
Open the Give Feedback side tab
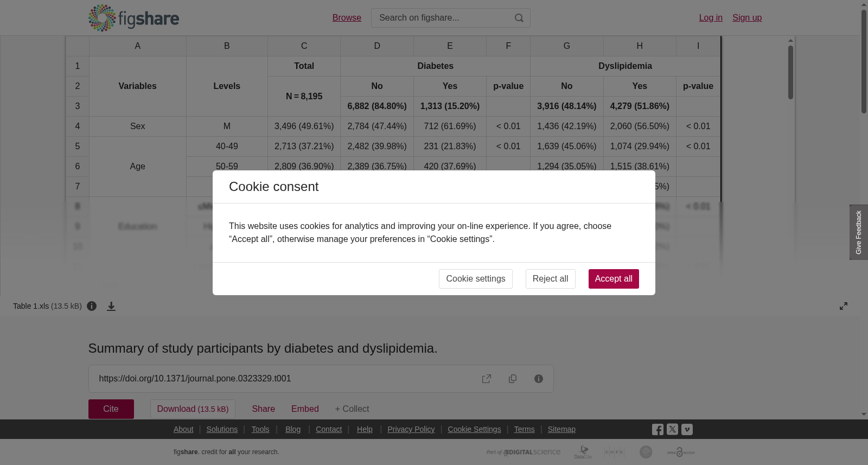tap(859, 232)
